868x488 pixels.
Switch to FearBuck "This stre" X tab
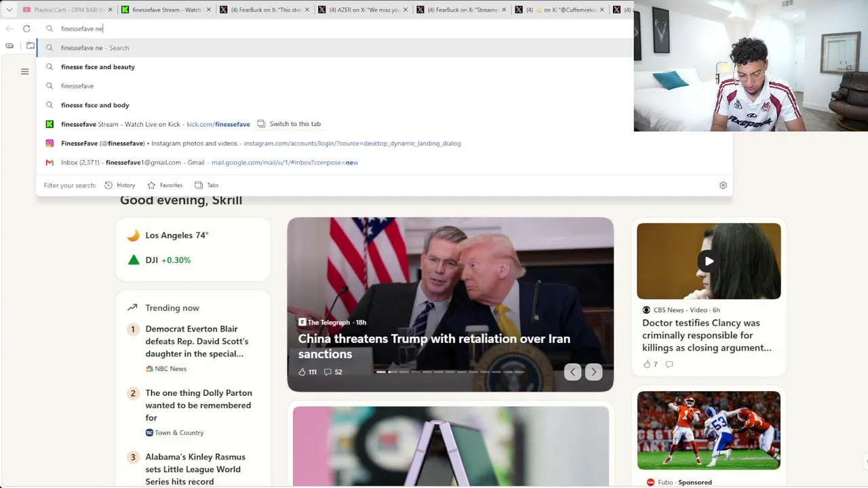(x=264, y=9)
